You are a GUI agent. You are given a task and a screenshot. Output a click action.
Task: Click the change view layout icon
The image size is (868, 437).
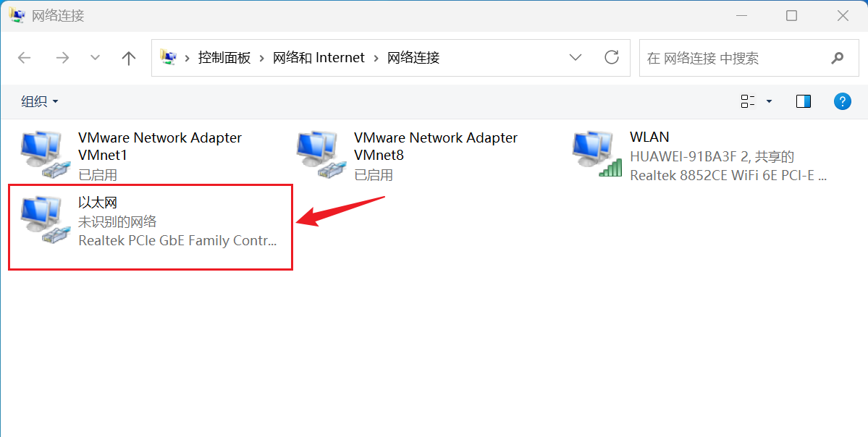pyautogui.click(x=748, y=101)
